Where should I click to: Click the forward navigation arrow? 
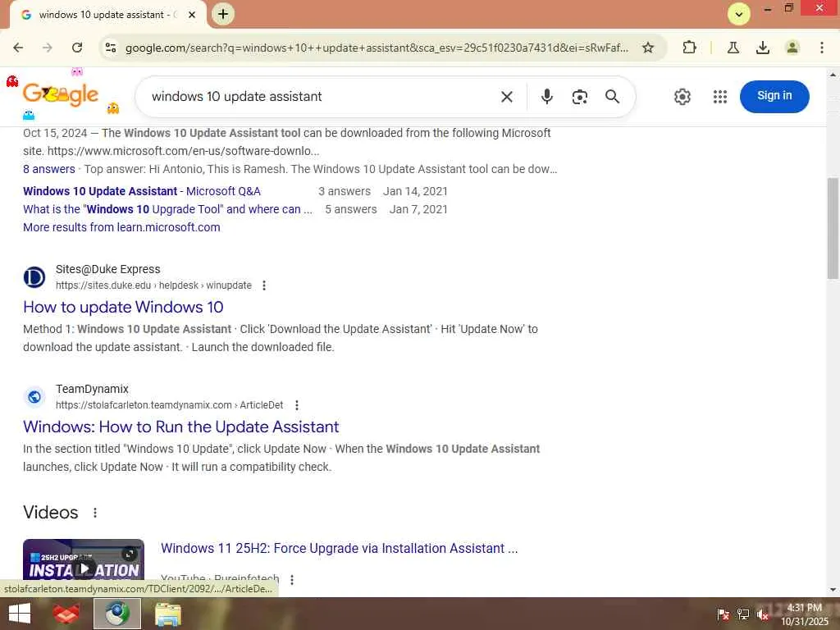point(48,48)
